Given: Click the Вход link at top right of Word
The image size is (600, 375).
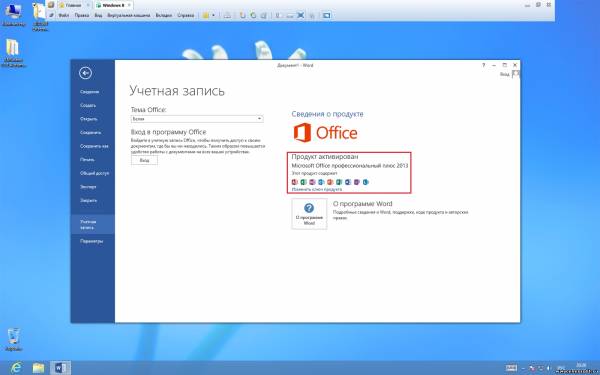Looking at the screenshot, I should pos(504,74).
